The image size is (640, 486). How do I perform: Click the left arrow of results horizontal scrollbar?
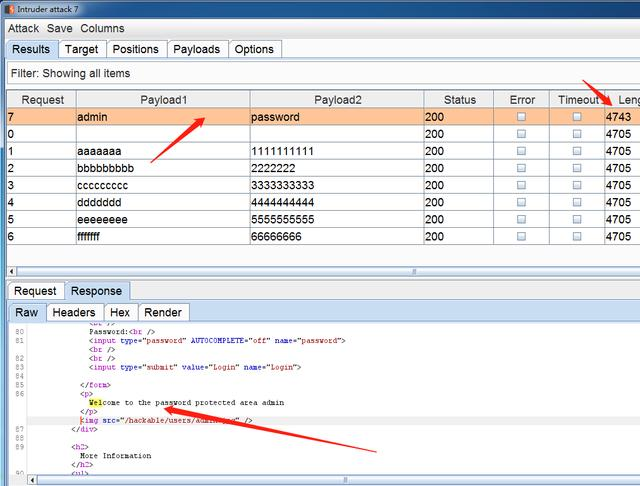click(x=11, y=271)
